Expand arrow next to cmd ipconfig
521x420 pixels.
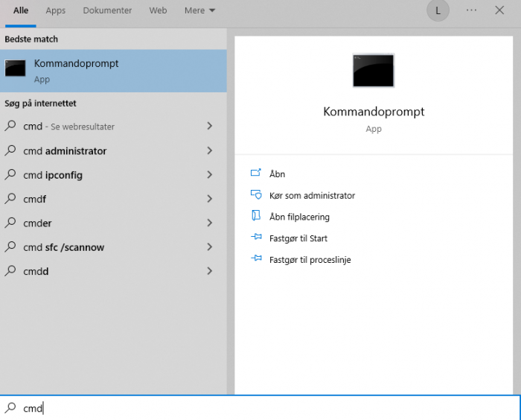[x=210, y=174]
